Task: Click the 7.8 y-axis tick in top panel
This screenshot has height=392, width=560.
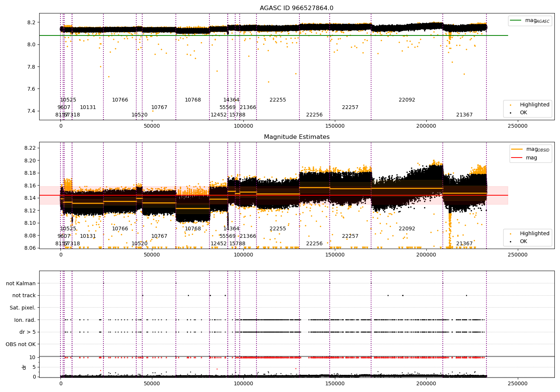Action: [32, 67]
